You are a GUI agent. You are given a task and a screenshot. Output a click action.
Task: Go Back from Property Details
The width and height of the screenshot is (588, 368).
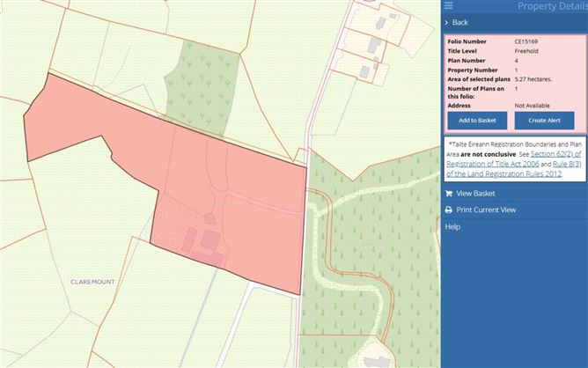459,23
